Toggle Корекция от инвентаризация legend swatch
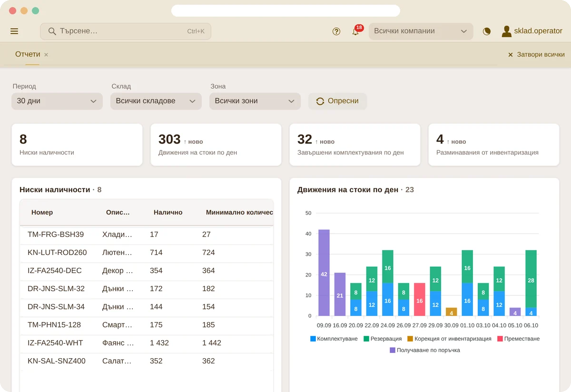The width and height of the screenshot is (571, 392). 410,339
